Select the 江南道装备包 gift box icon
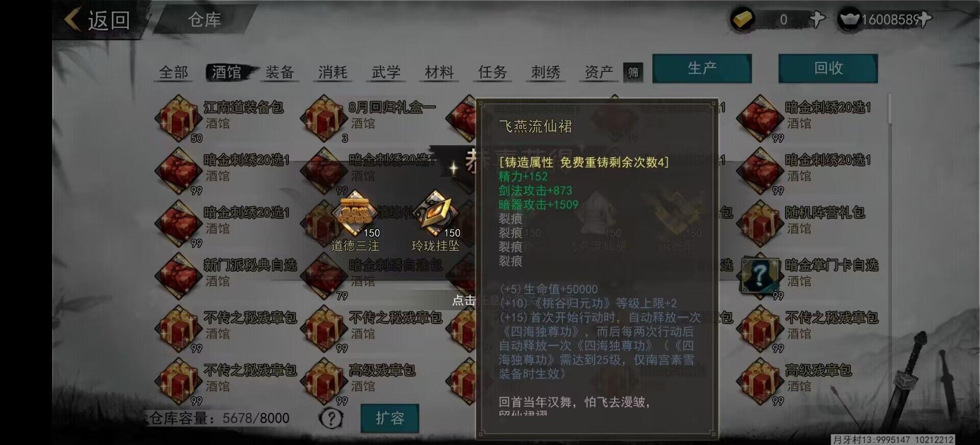The height and width of the screenshot is (445, 980). point(178,118)
